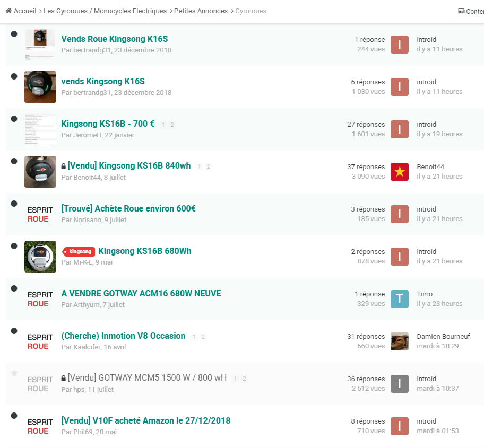484x448 pixels.
Task: Click Esprit Roue logo beside GOTWAY ACM16 topic
Action: (40, 299)
